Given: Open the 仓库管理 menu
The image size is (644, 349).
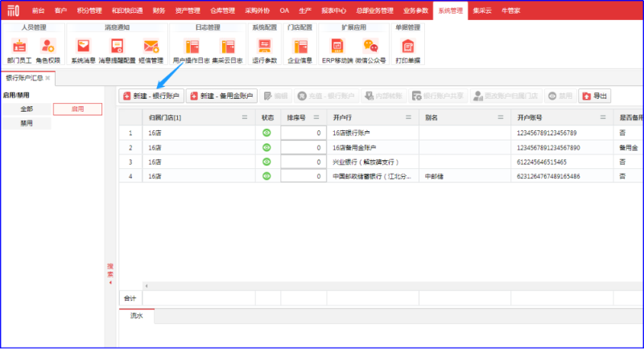Looking at the screenshot, I should pos(222,10).
